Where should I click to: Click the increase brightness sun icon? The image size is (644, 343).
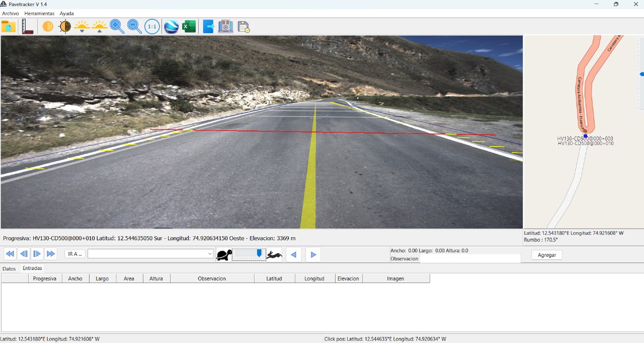[100, 26]
